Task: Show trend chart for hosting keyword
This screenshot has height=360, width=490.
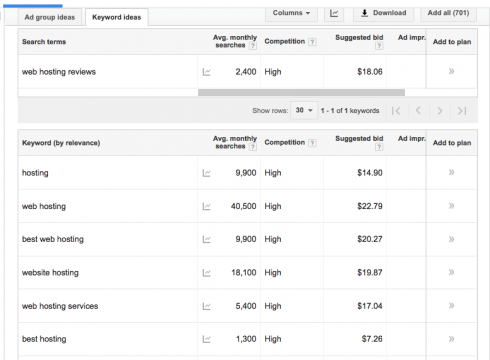Action: tap(206, 173)
